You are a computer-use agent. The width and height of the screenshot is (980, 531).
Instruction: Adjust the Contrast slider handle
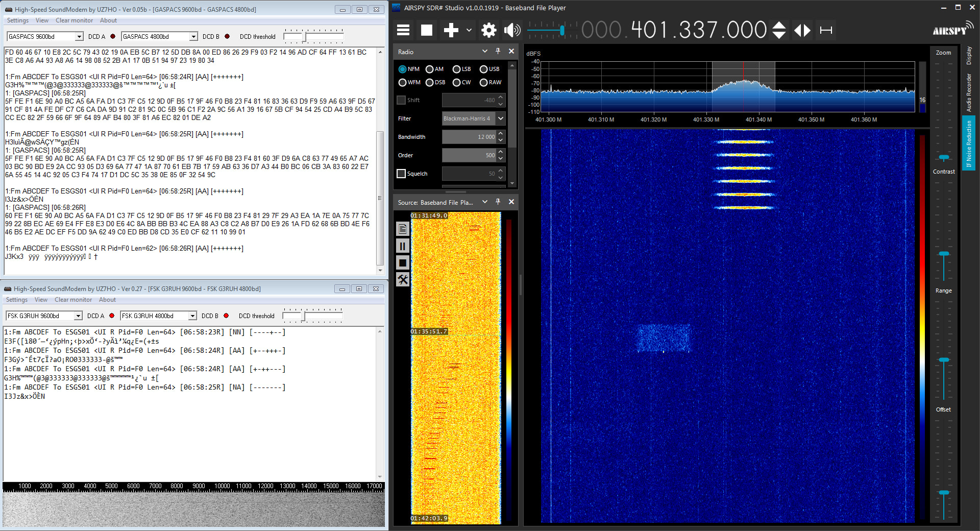tap(944, 157)
